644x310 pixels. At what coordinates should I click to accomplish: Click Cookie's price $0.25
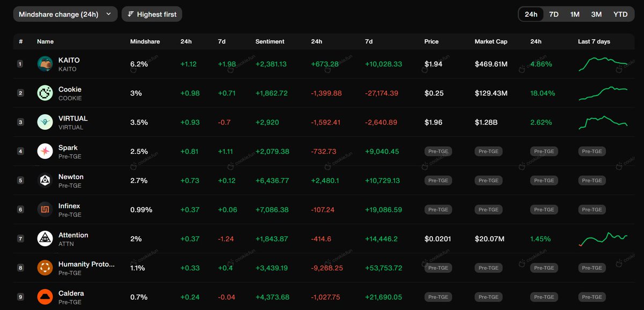[434, 93]
